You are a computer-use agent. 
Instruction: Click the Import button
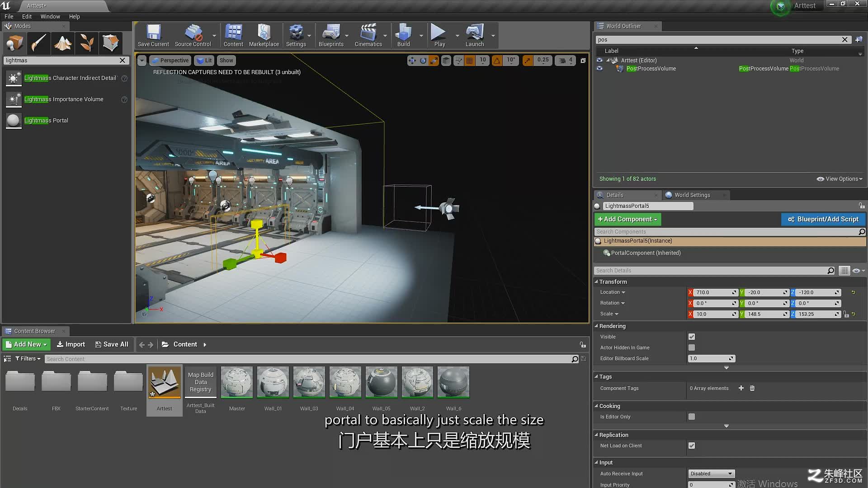71,345
